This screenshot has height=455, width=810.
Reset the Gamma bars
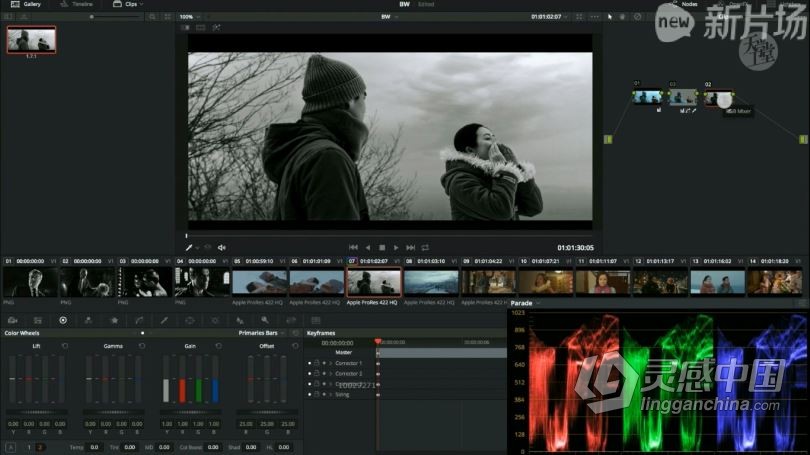point(142,346)
